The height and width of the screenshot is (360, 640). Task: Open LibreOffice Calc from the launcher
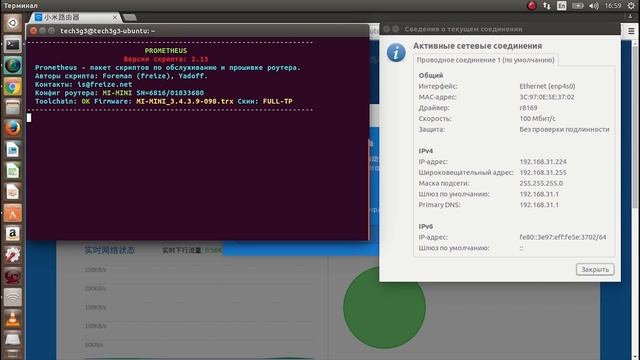(x=12, y=171)
